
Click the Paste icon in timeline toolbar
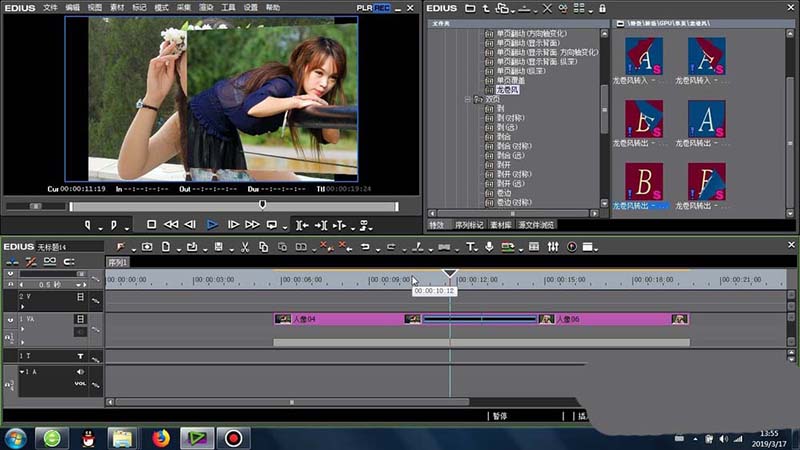point(282,247)
